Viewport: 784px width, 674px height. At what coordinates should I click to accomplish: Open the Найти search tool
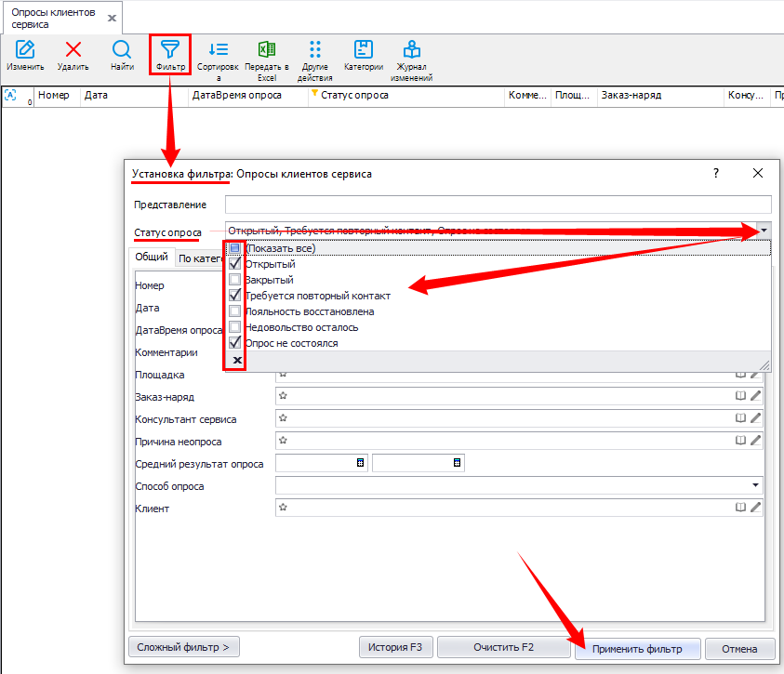pos(121,51)
